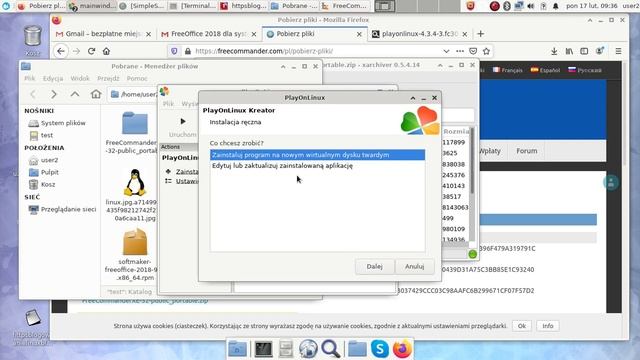Switch website language to Русский
The width and height of the screenshot is (640, 360).
pyautogui.click(x=585, y=70)
